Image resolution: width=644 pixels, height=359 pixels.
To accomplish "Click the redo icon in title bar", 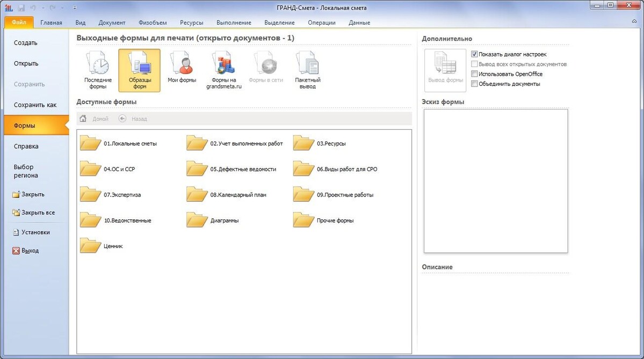I will [53, 8].
